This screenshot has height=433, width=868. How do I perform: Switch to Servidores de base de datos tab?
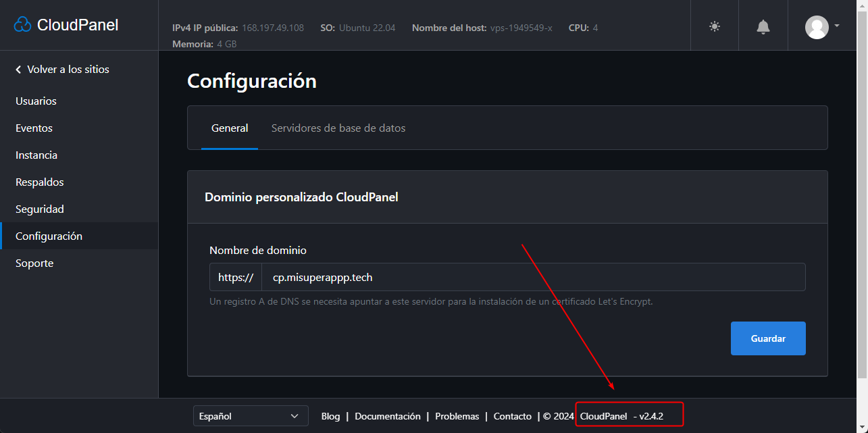pyautogui.click(x=338, y=128)
